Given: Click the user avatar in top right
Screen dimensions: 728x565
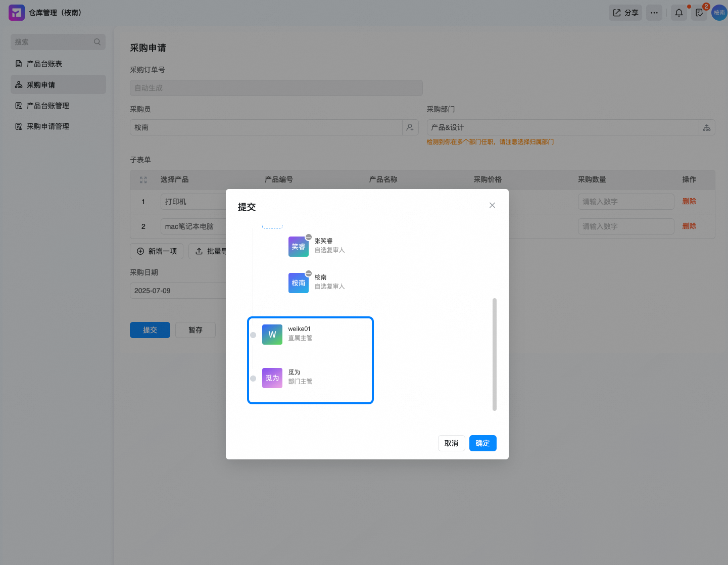Looking at the screenshot, I should click(719, 13).
